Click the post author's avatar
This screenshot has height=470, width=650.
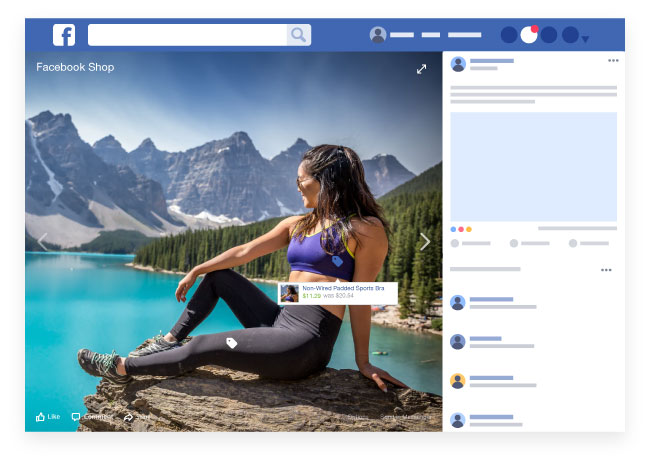[458, 64]
